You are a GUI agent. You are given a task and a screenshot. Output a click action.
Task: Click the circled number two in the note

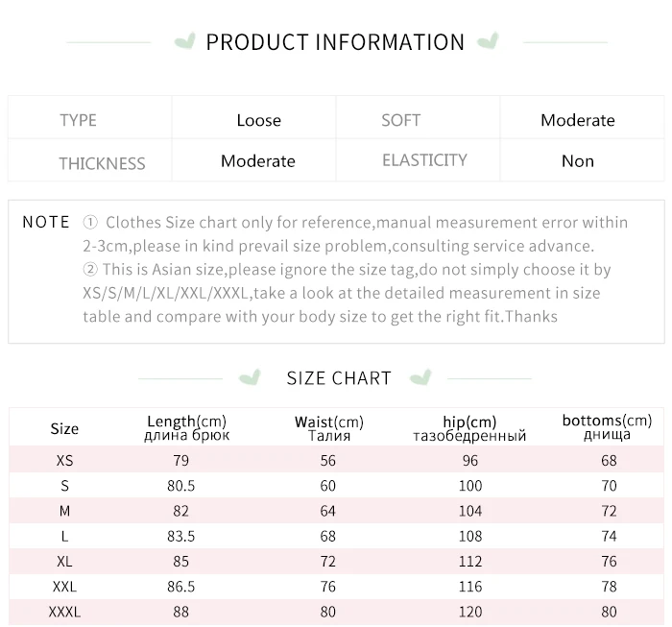pos(90,270)
